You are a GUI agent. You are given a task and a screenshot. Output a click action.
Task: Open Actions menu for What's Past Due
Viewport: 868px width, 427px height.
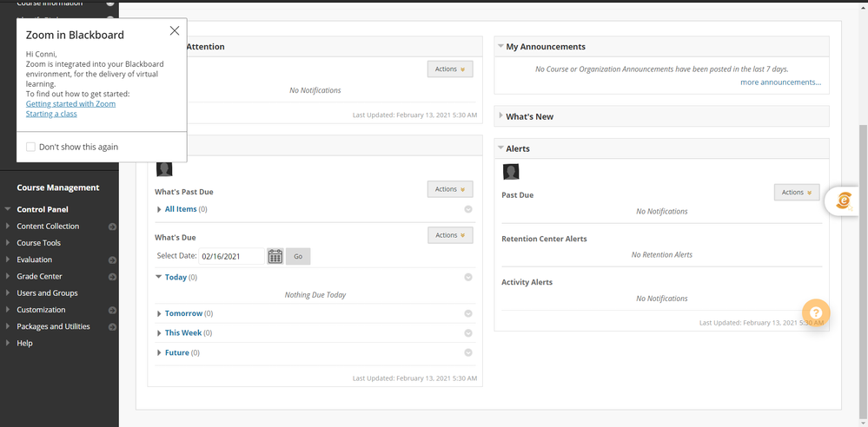450,189
